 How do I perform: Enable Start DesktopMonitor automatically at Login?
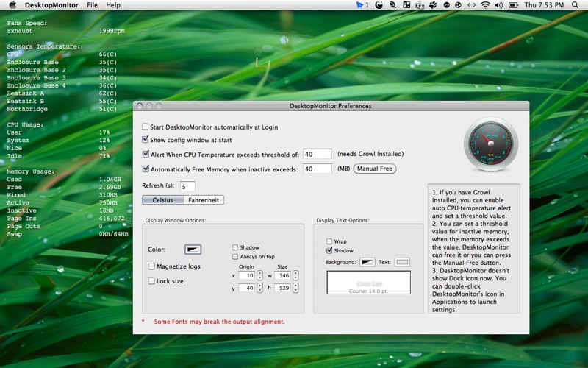pyautogui.click(x=145, y=127)
